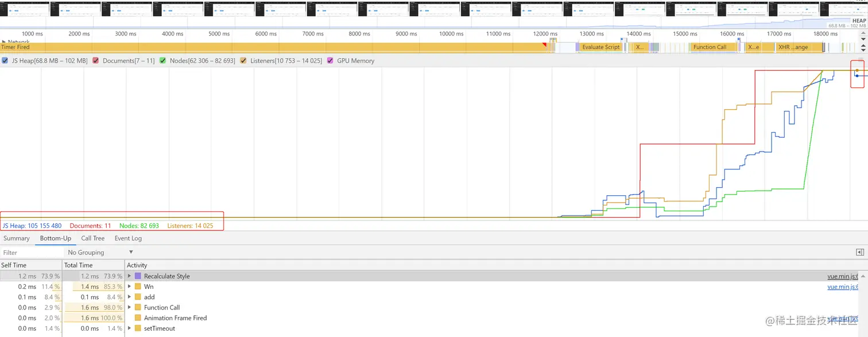Toggle the Listeners counter checkbox
Screen dimensions: 868x337
tap(243, 60)
